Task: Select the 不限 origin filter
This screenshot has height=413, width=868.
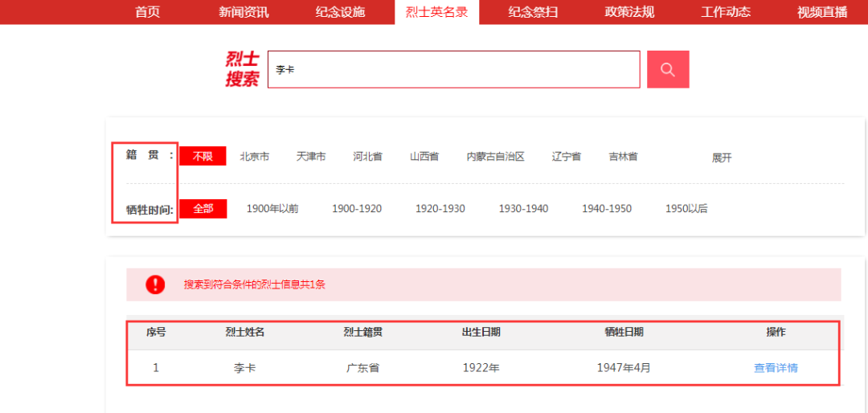Action: 203,157
